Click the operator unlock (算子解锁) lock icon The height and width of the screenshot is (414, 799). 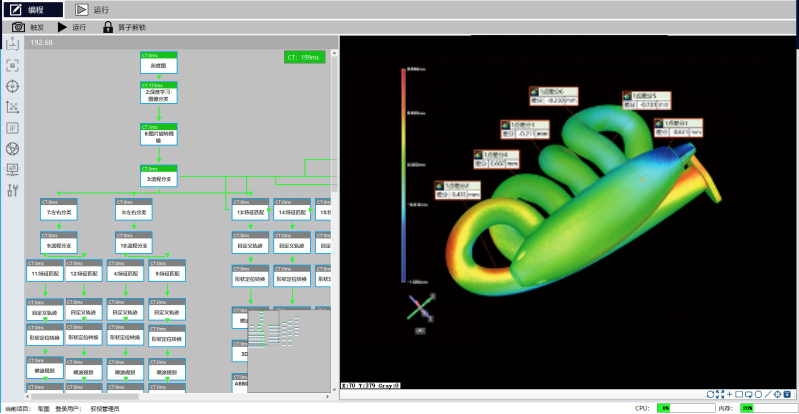click(x=108, y=27)
